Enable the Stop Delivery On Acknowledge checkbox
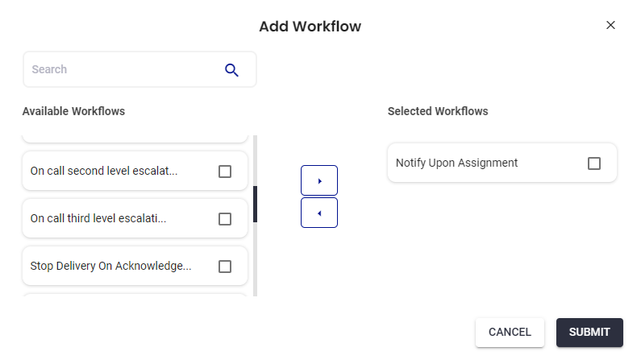Viewport: 641px width, 364px height. pos(225,267)
